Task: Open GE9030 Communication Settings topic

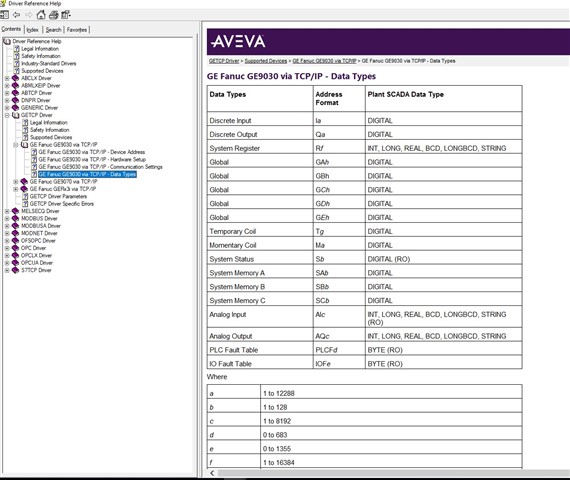Action: pyautogui.click(x=100, y=167)
